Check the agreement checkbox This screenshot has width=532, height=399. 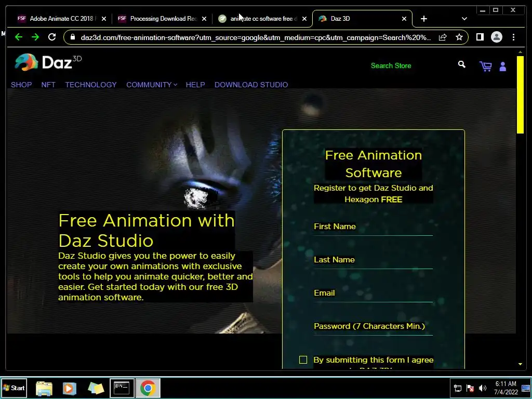tap(303, 360)
